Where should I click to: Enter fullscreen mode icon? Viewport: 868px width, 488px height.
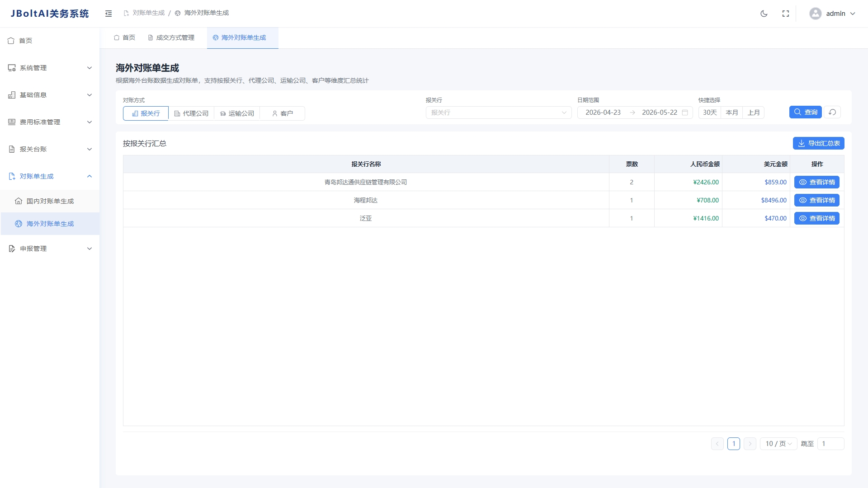pos(786,14)
